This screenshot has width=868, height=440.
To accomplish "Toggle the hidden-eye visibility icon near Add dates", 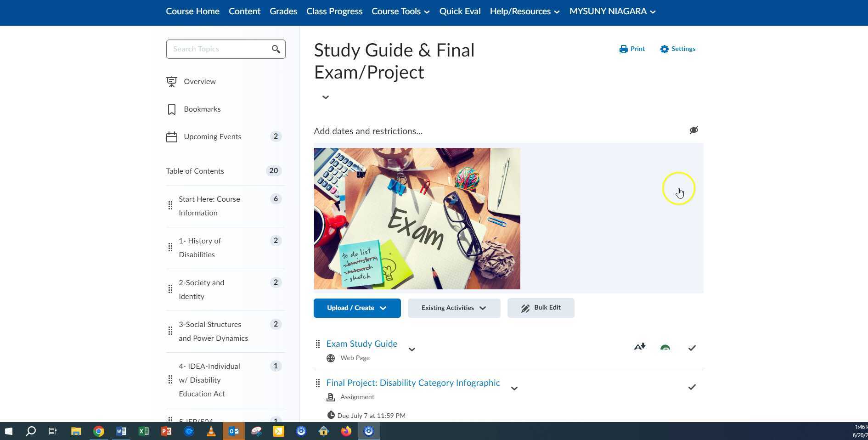I will click(x=693, y=130).
